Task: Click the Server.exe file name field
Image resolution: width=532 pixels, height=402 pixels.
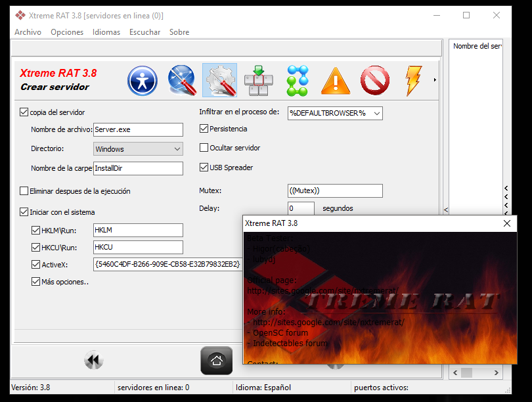Action: (138, 129)
